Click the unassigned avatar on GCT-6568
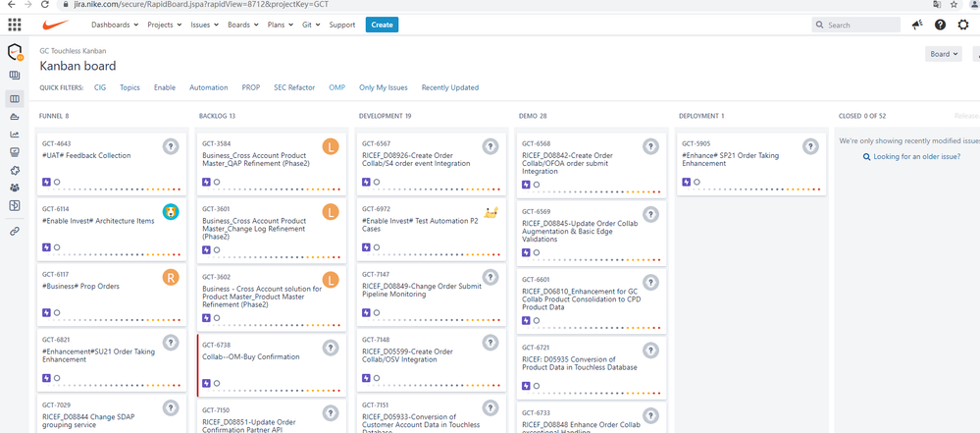The image size is (980, 433). coord(650,146)
